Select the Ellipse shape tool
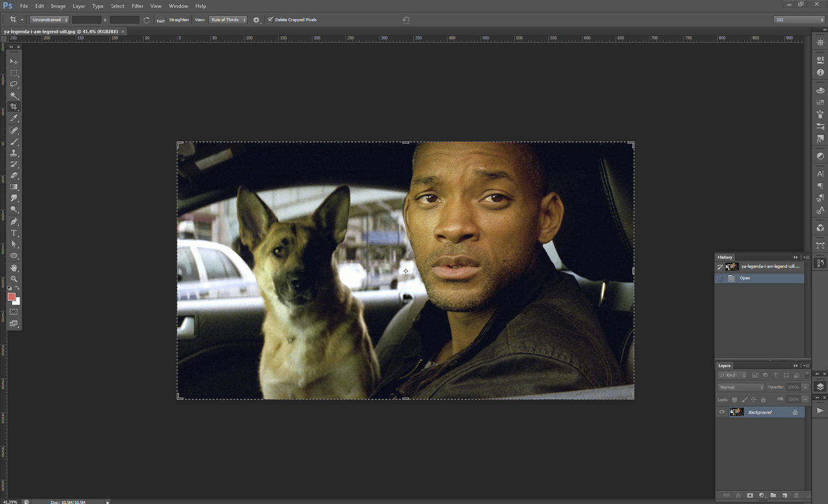 click(14, 256)
